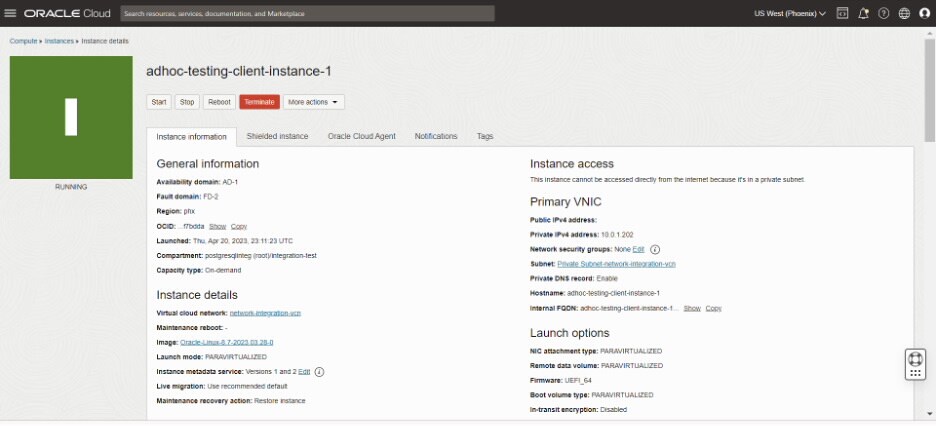Open the Cloud Shell developer tools icon
This screenshot has width=936, height=426.
842,13
